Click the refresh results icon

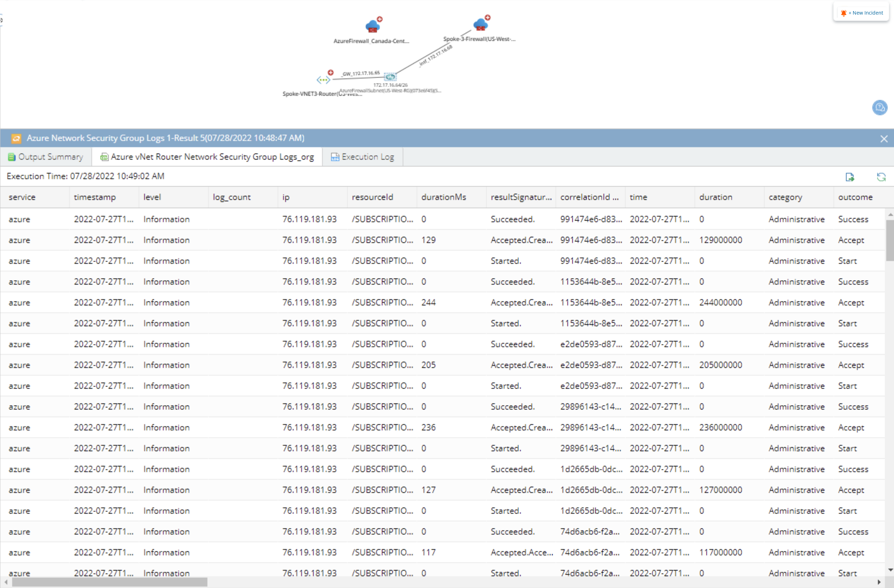(x=881, y=177)
